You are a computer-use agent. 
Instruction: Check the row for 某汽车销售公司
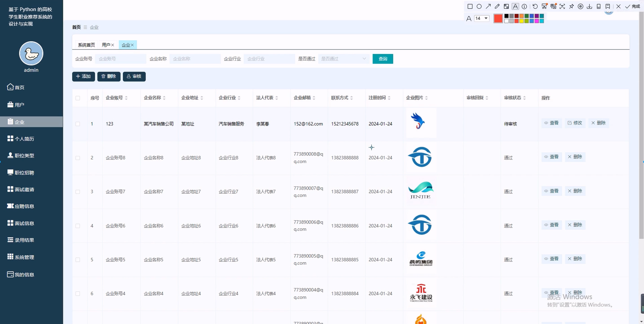[x=78, y=124]
